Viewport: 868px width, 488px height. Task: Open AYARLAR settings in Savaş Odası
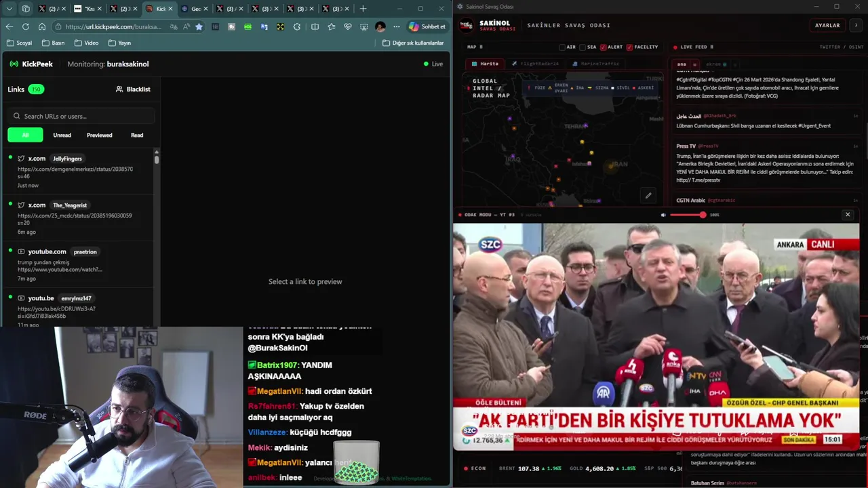[827, 25]
